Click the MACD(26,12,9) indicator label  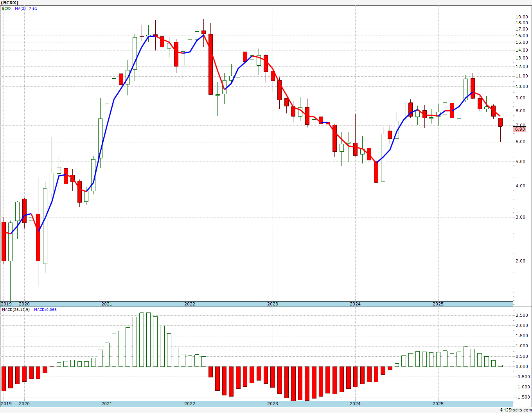coord(16,309)
